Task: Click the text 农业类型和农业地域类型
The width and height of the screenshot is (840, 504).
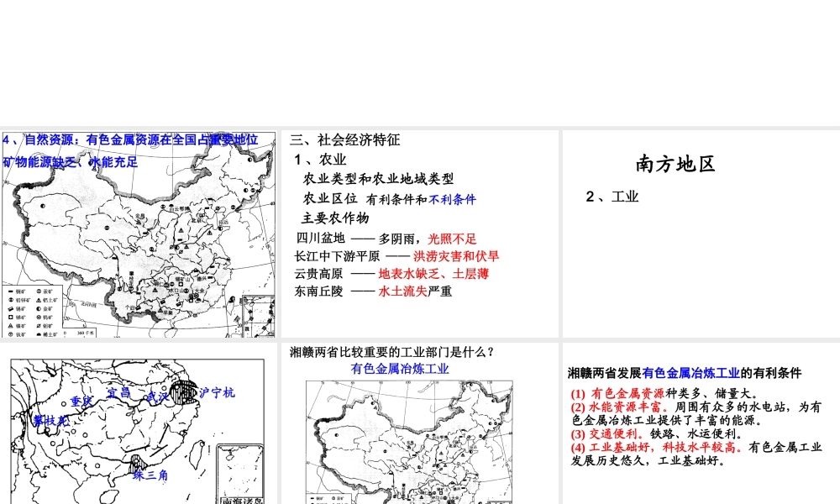Action: click(x=378, y=179)
